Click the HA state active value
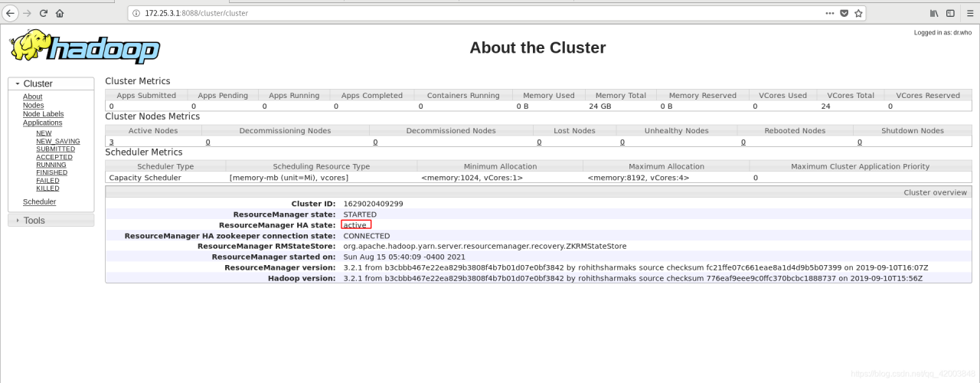Viewport: 980px width, 383px height. coord(355,225)
